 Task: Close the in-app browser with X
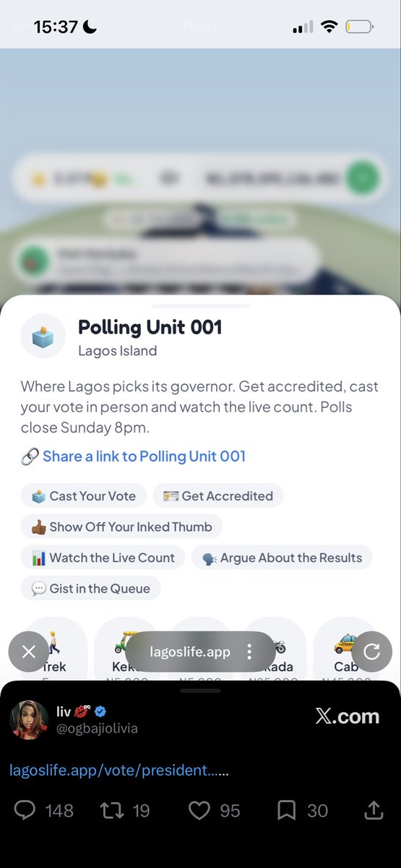point(28,652)
